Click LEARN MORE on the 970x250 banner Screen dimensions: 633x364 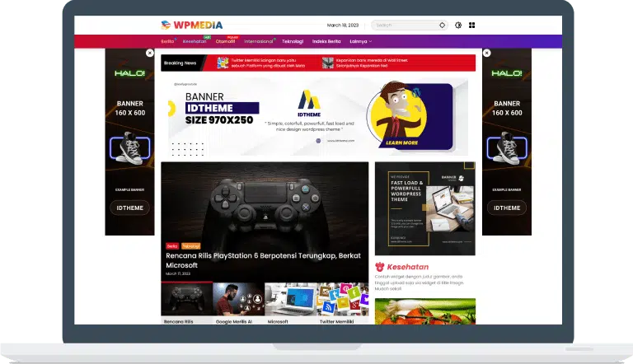401,142
